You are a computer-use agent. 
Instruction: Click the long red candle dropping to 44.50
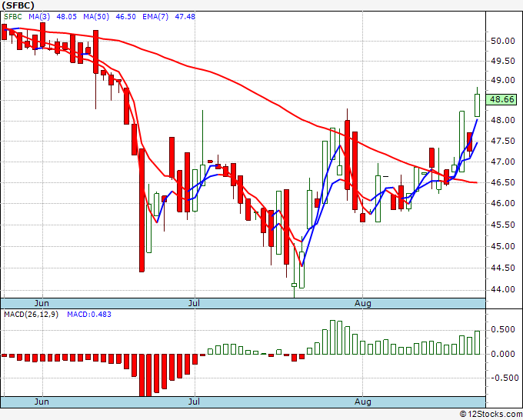142,210
